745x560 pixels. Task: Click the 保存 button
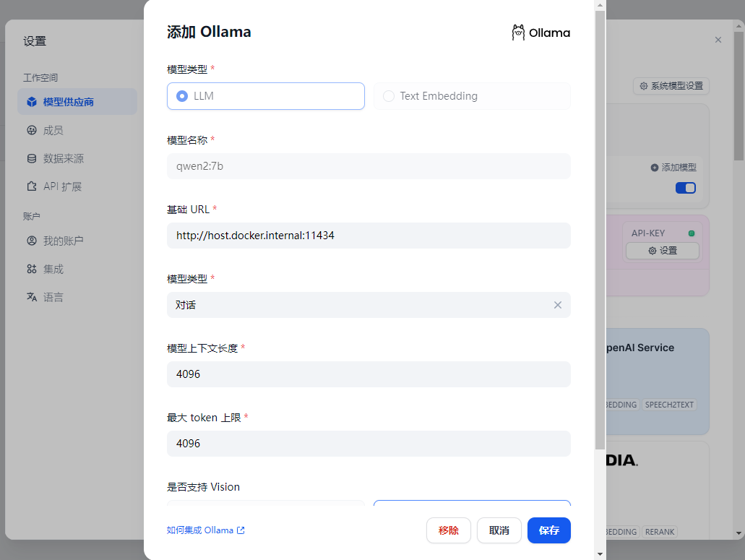(548, 530)
